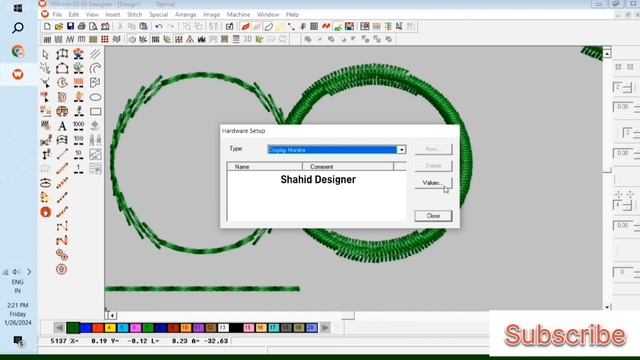
Task: Click the Close button in Hardware Setup
Action: coord(433,216)
